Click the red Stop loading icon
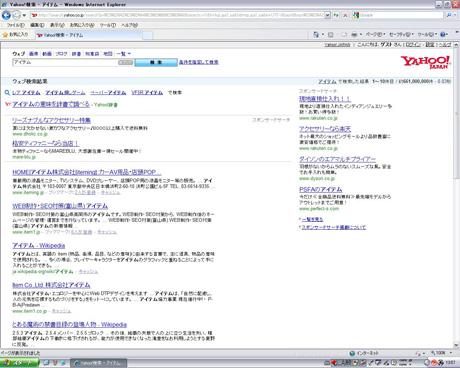Viewport: 460px width, 368px height. point(345,15)
